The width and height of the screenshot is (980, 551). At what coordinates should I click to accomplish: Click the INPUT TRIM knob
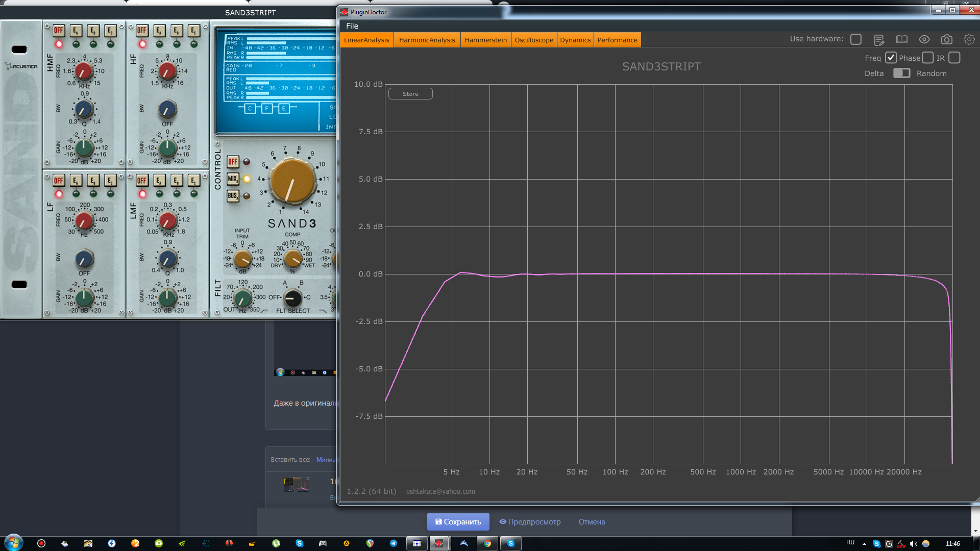tap(243, 259)
